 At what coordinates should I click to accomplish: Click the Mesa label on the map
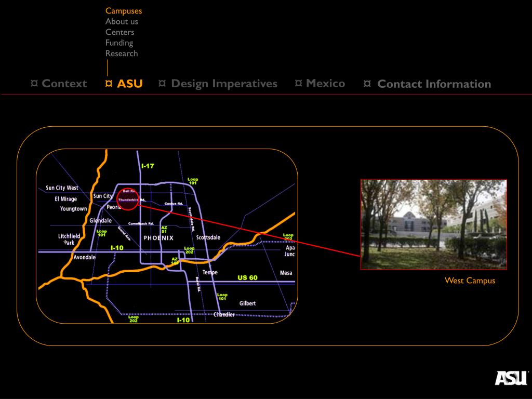(x=286, y=273)
